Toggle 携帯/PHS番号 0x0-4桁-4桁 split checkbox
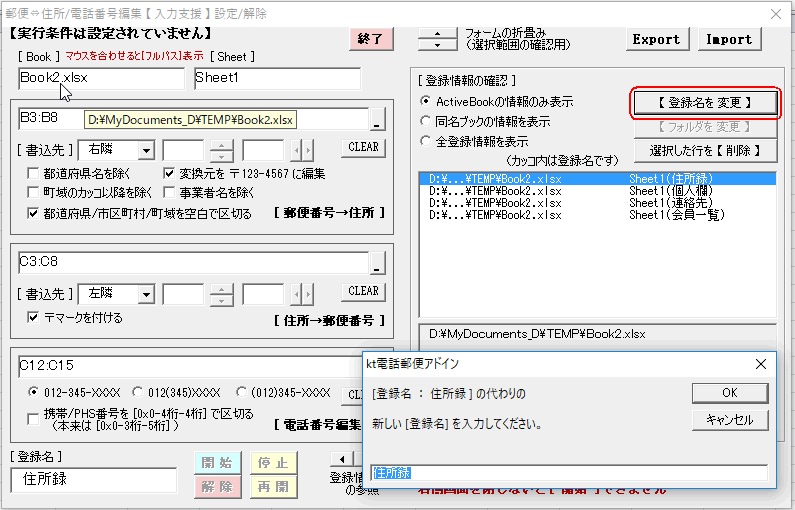 point(33,419)
